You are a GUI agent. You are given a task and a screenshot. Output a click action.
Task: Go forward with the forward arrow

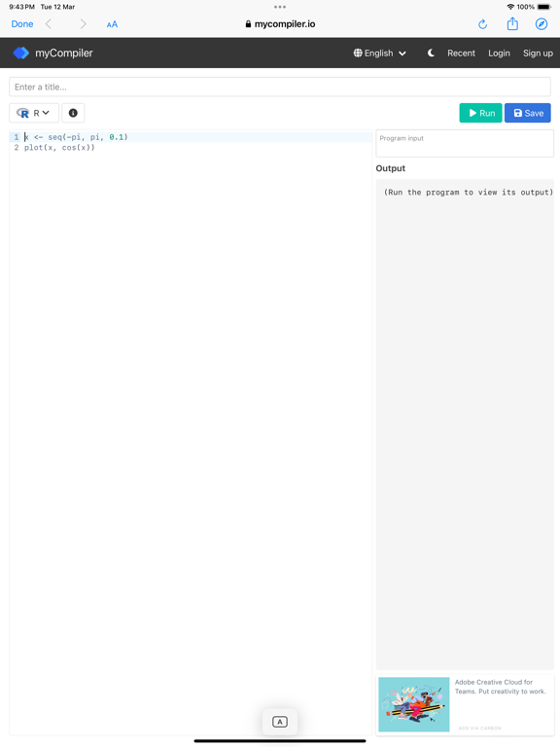click(x=83, y=23)
